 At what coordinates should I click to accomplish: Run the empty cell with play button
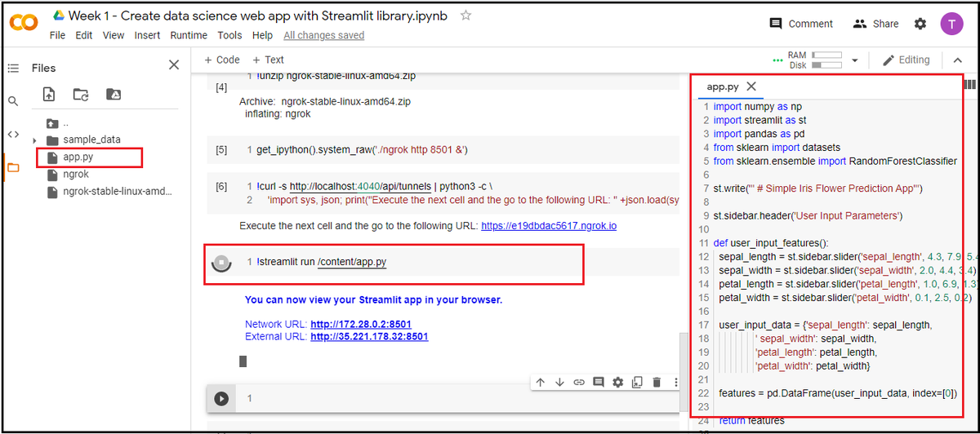tap(220, 399)
